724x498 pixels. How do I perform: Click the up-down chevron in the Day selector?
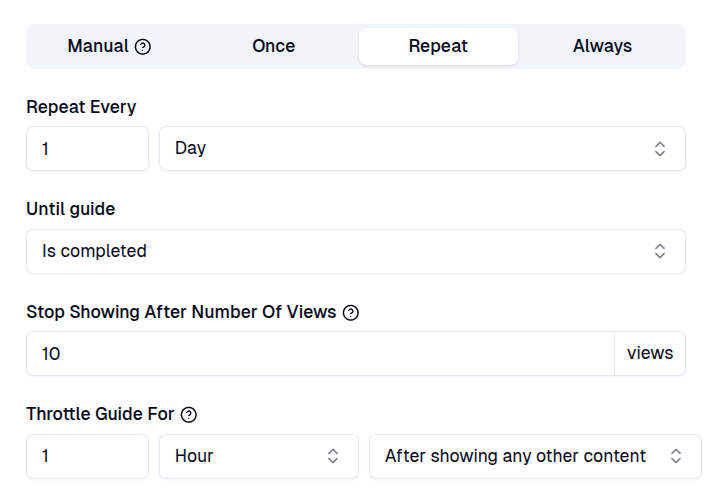[x=660, y=149]
